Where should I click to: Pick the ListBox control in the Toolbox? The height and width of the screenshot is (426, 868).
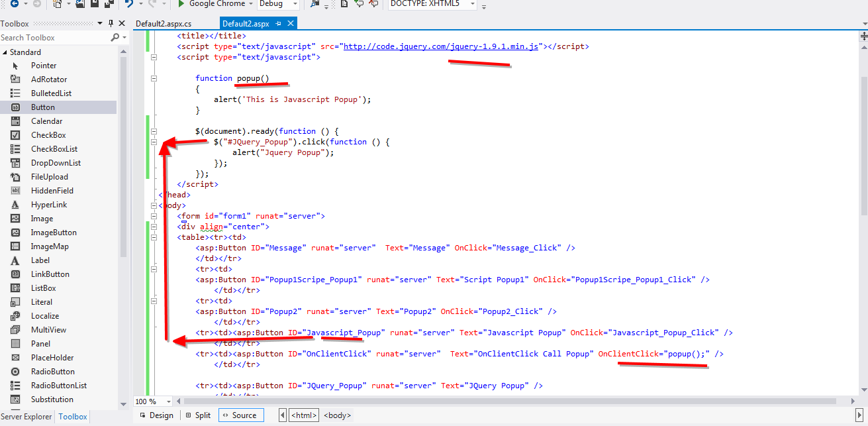point(58,288)
